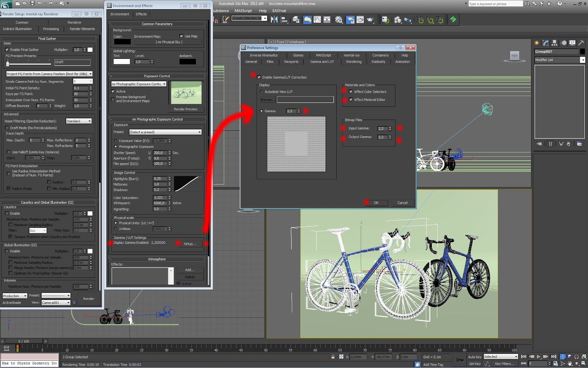Open the Schematic View toolbar icon
This screenshot has height=368, width=588.
[x=327, y=20]
